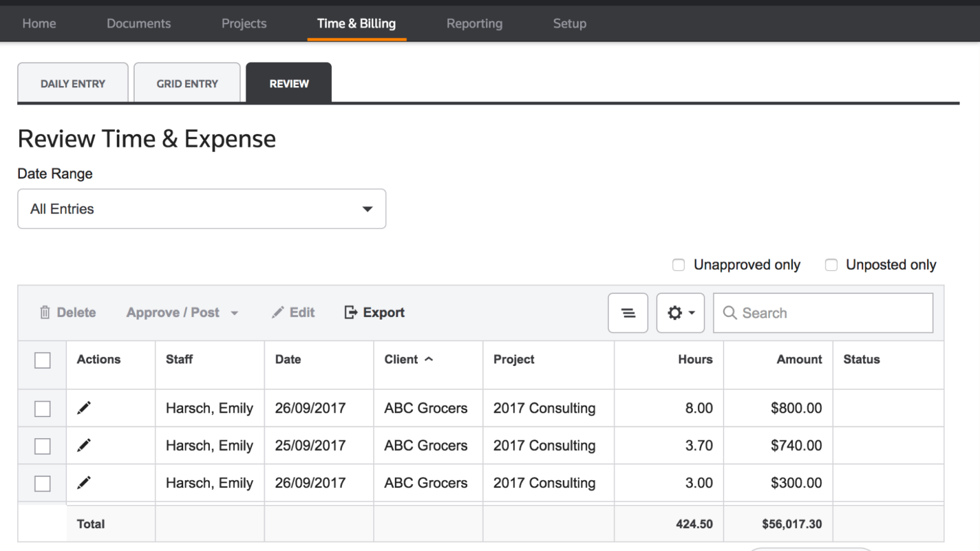Click the Delete trash icon
Image resolution: width=980 pixels, height=551 pixels.
coord(45,312)
